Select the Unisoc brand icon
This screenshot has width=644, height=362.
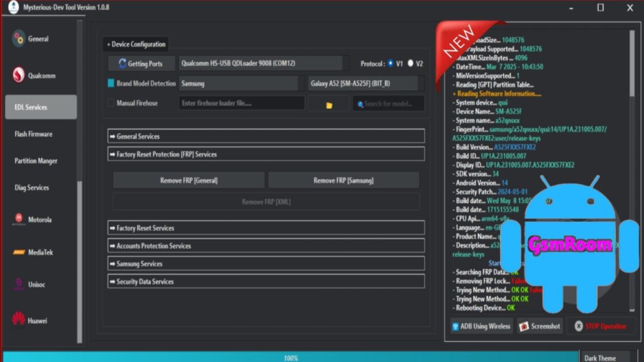[18, 284]
